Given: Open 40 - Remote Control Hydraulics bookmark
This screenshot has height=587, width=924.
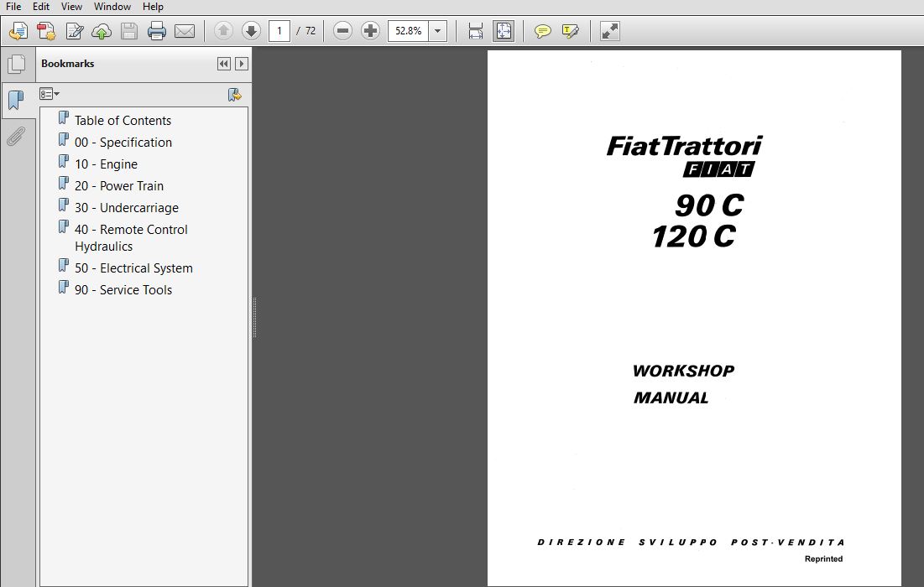Looking at the screenshot, I should coord(131,238).
